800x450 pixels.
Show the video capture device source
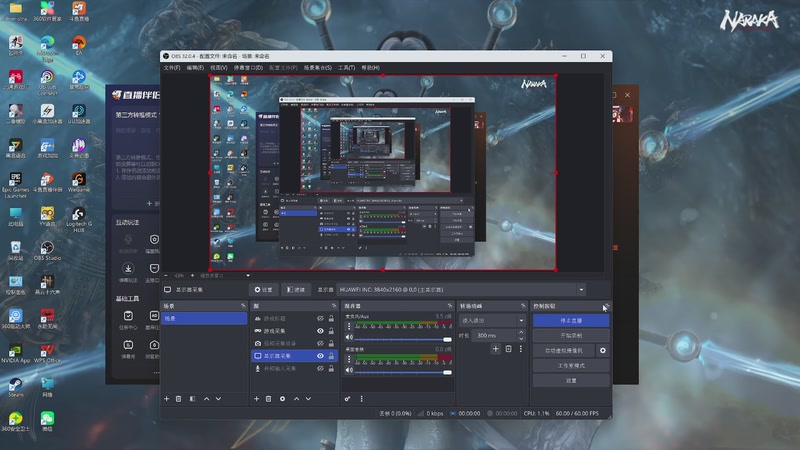tap(320, 343)
